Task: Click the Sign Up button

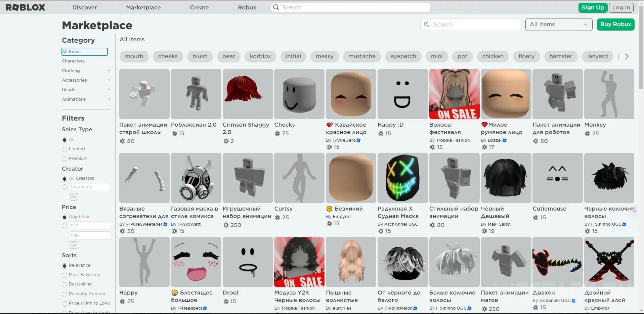Action: click(593, 7)
